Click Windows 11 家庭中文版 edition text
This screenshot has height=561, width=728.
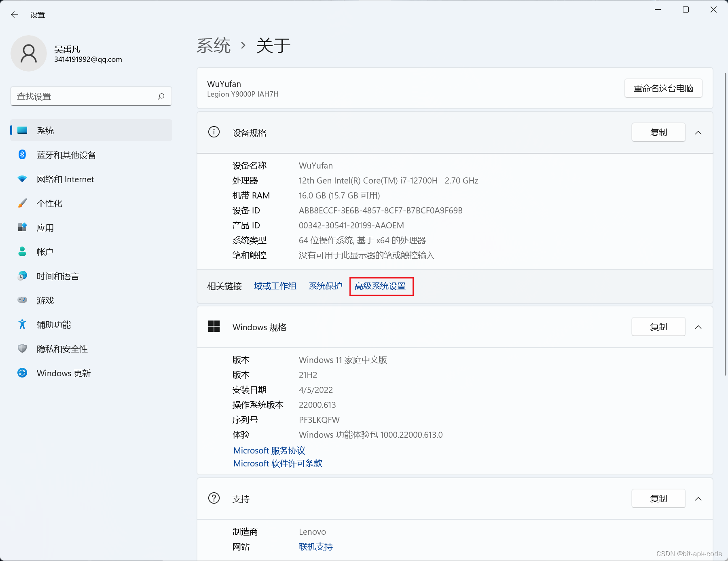click(x=343, y=360)
